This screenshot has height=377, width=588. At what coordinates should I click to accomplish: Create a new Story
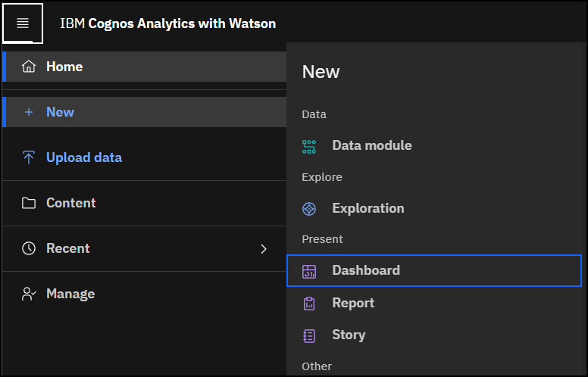click(434, 335)
